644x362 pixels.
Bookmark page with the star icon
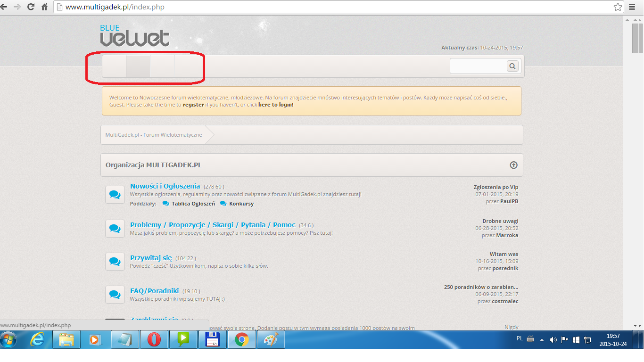618,7
